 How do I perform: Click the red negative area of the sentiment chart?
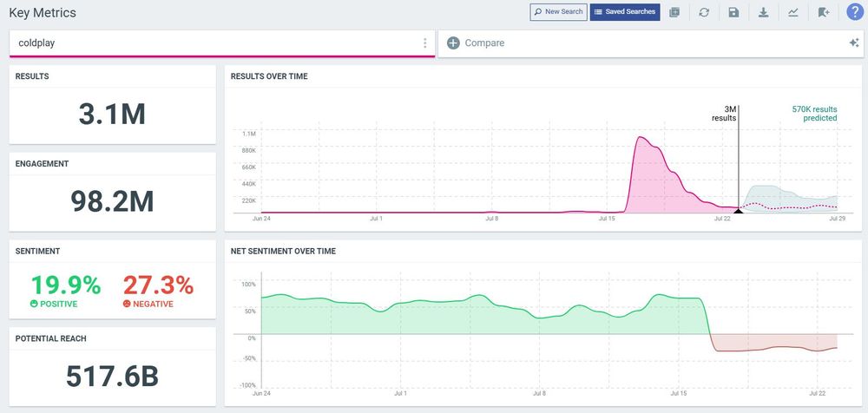point(773,342)
